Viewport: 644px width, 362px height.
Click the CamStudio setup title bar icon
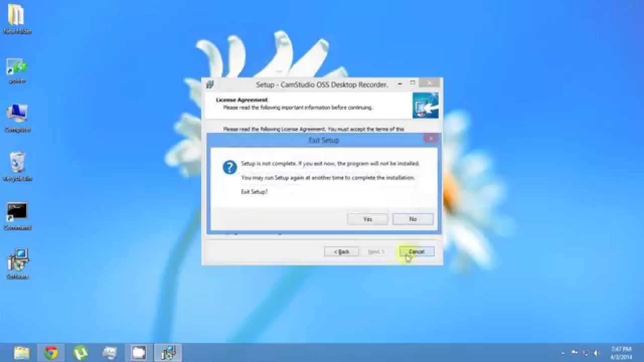click(x=210, y=84)
